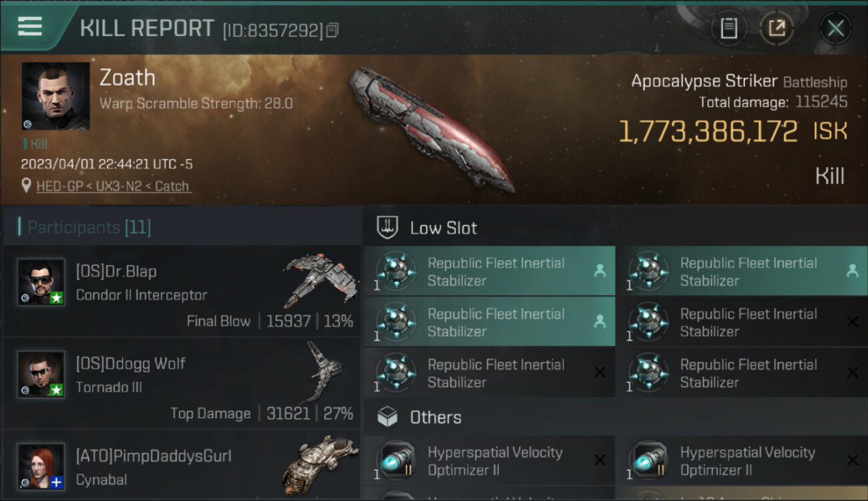Click the Apocalypse Striker ship image
The width and height of the screenshot is (868, 501).
(433, 127)
